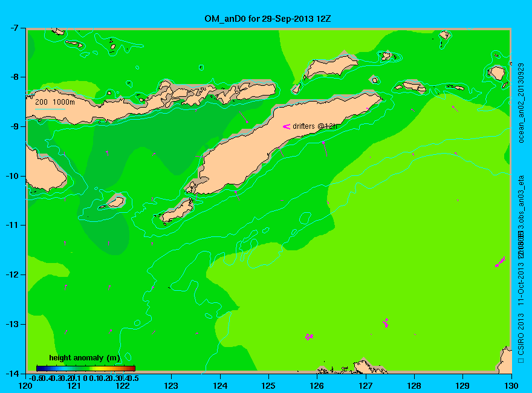Click the latitude label '-11'

coord(13,225)
